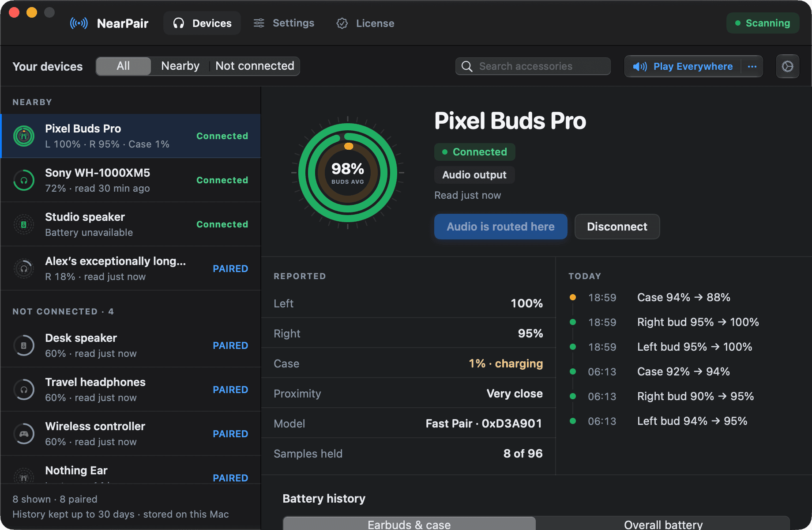Click the NearPair broadcast logo icon
Image resolution: width=812 pixels, height=530 pixels.
click(x=79, y=23)
